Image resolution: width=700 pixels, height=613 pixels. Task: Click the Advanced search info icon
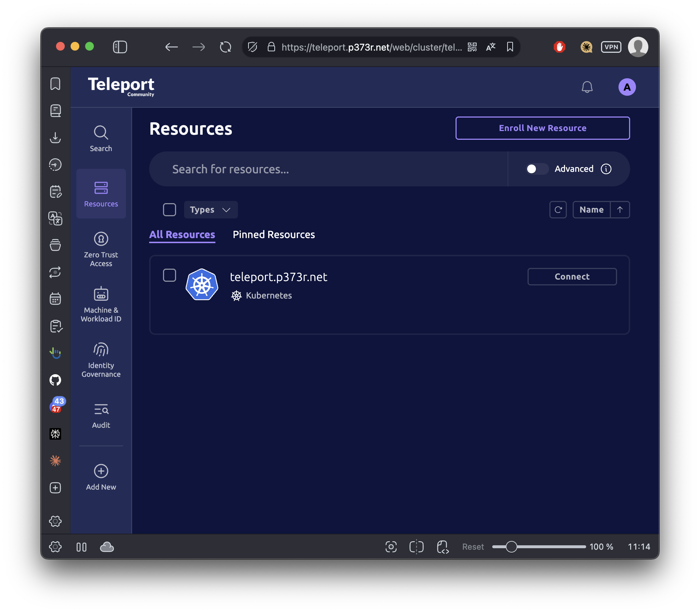point(606,169)
